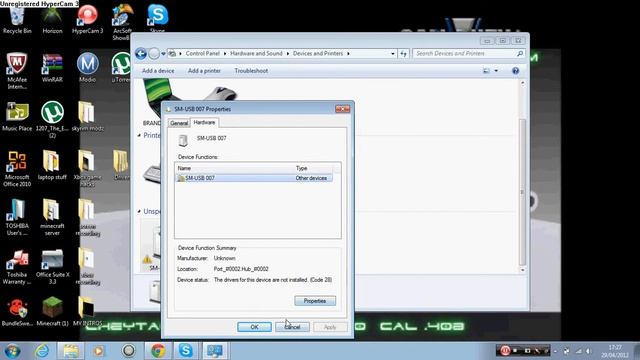
Task: Select the Music Place desktop icon
Action: pos(17,117)
